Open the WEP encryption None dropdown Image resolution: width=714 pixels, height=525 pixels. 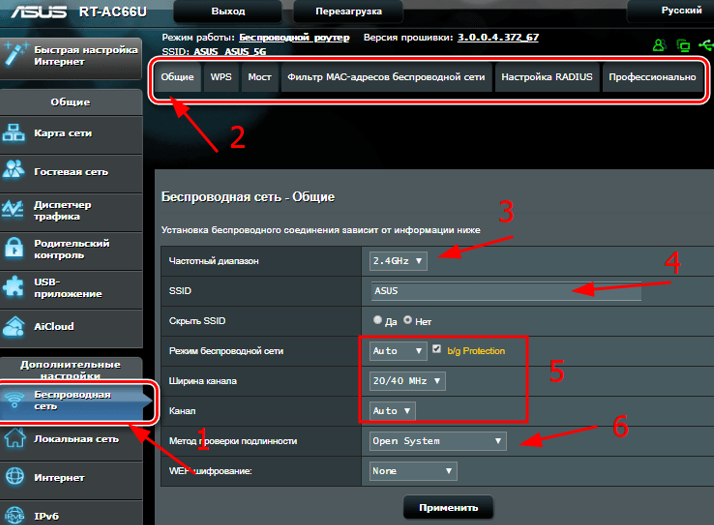click(x=413, y=471)
